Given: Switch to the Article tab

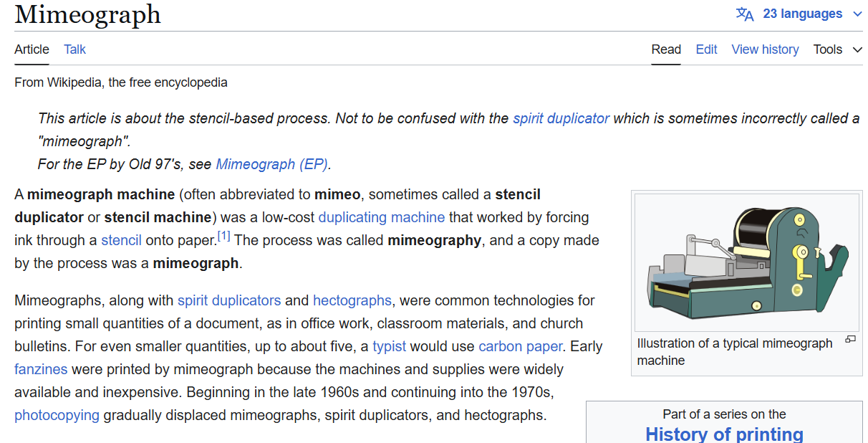Looking at the screenshot, I should (32, 49).
